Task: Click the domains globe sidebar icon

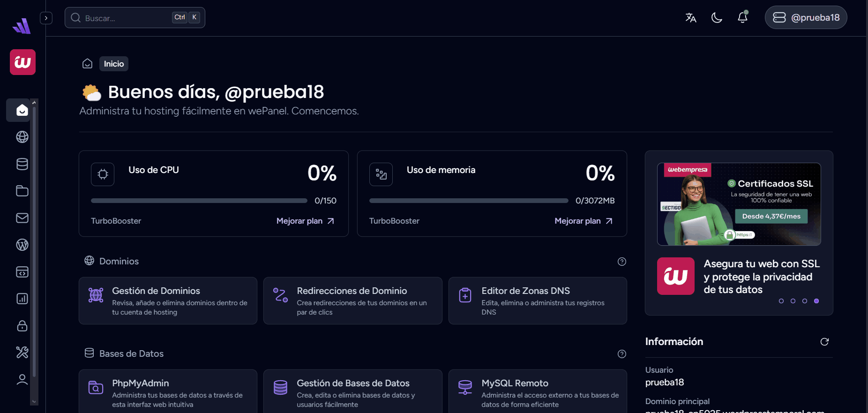Action: [22, 137]
